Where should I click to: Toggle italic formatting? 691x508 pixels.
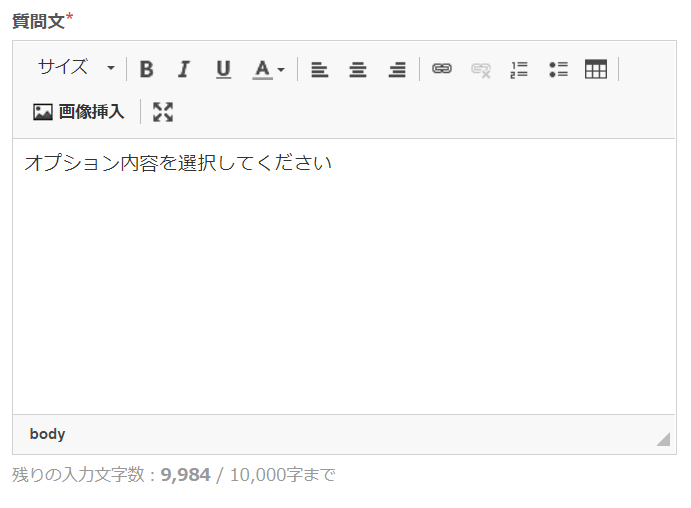(183, 69)
